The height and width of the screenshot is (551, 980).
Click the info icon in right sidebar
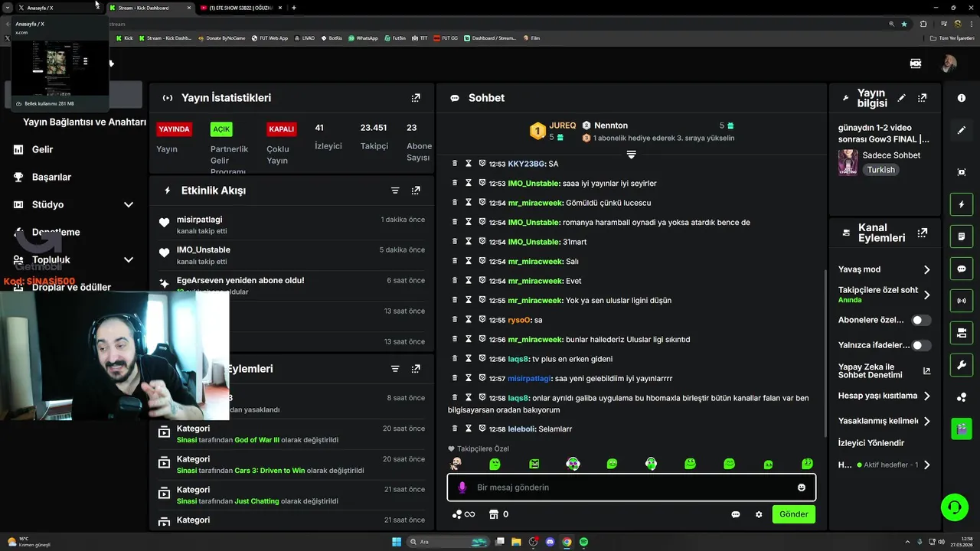962,98
